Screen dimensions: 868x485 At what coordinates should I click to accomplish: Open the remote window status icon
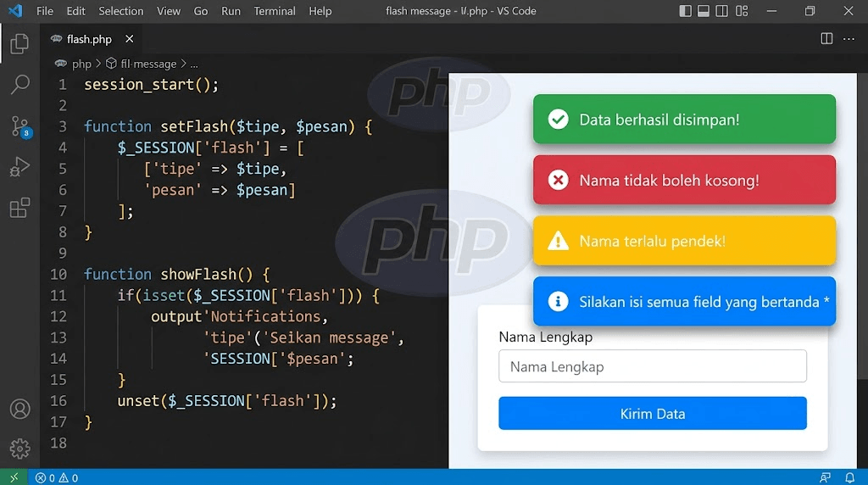[x=14, y=477]
